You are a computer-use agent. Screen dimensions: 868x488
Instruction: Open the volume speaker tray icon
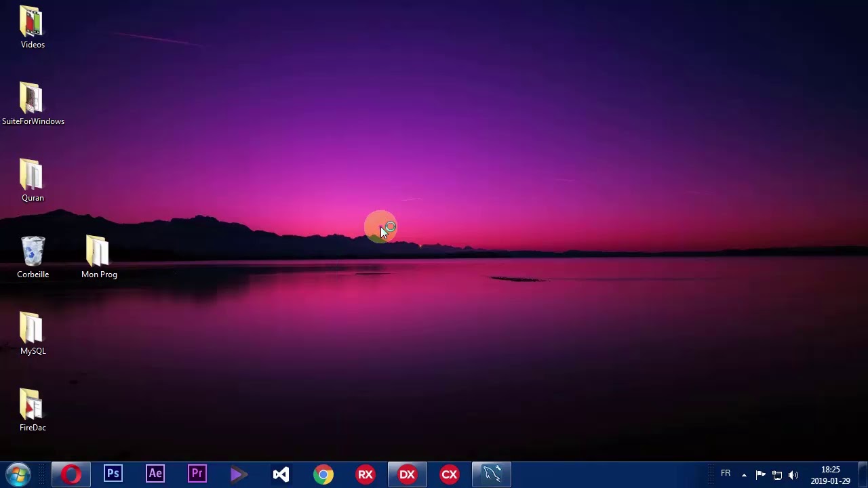tap(793, 475)
